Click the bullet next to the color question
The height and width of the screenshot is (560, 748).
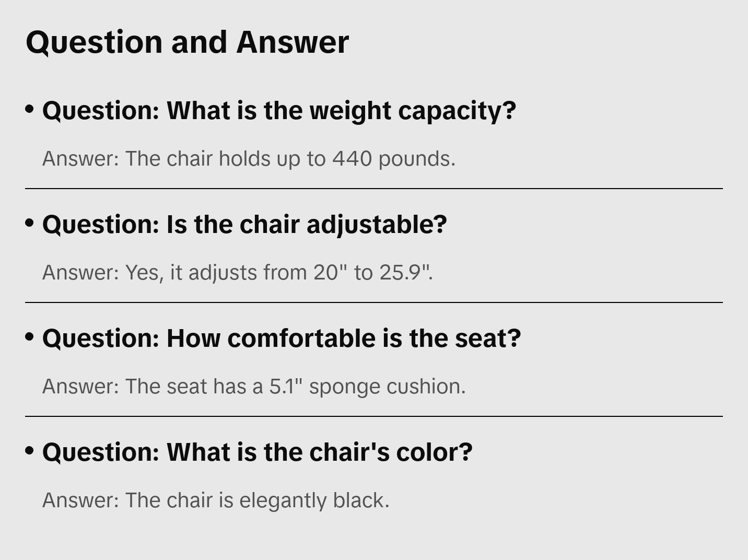(30, 450)
